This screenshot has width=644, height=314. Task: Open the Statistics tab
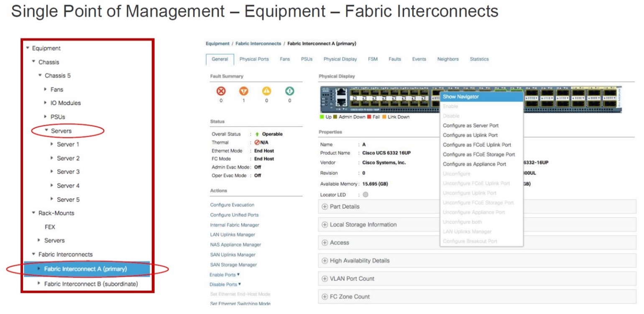479,59
